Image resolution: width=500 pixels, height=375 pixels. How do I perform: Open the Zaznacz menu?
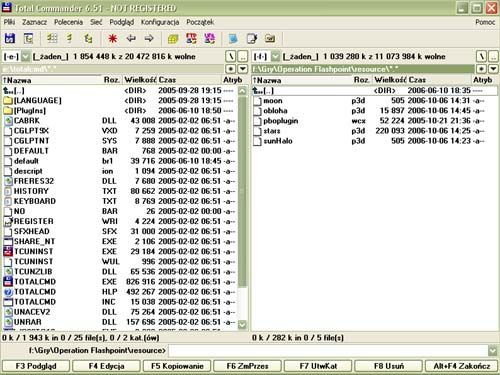tap(34, 22)
